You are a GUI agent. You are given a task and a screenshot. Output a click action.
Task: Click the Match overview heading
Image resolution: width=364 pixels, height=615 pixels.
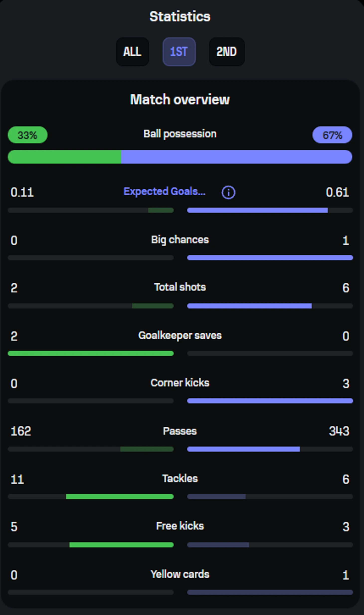[180, 100]
